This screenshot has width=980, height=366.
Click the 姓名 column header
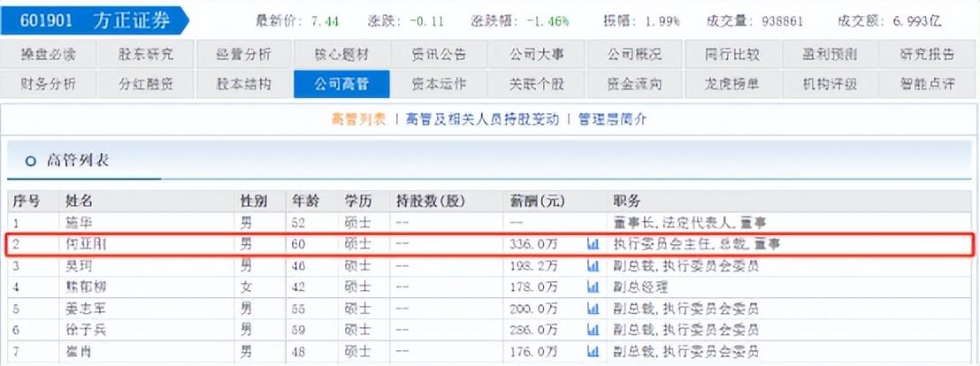coord(79,201)
